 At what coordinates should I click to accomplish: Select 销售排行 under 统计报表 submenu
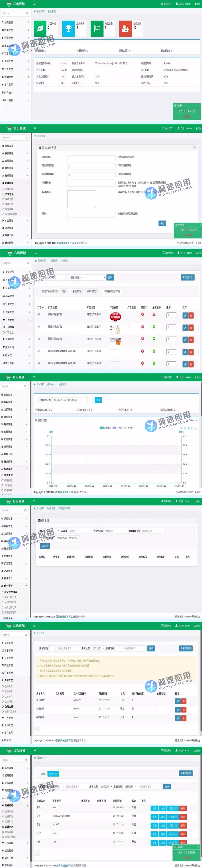[x=8, y=480]
